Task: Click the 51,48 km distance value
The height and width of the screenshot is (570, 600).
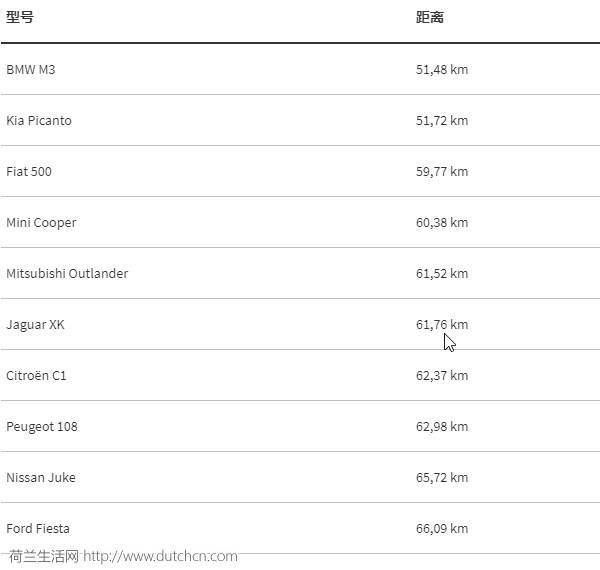Action: click(x=442, y=70)
